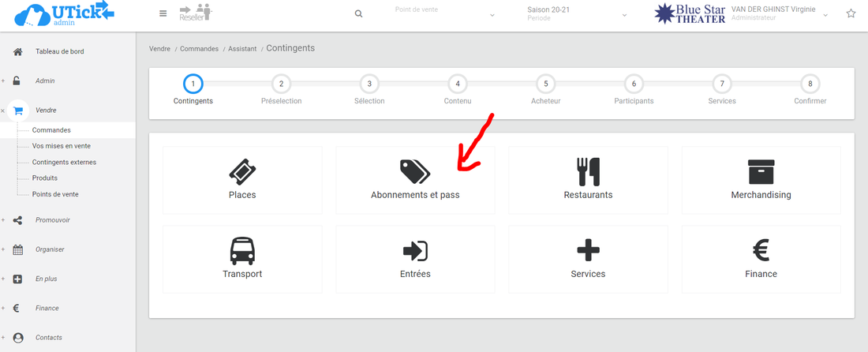
Task: Open the Services plus icon
Action: pyautogui.click(x=588, y=251)
